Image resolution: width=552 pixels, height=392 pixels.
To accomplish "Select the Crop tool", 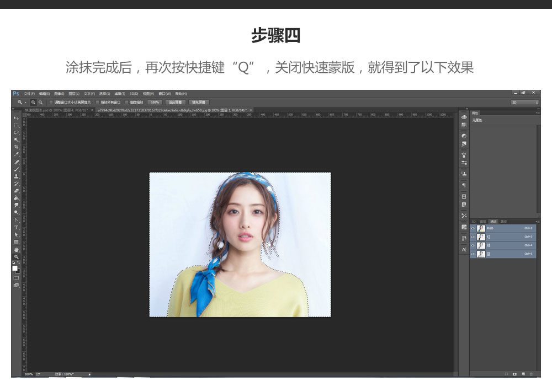I will tap(17, 147).
